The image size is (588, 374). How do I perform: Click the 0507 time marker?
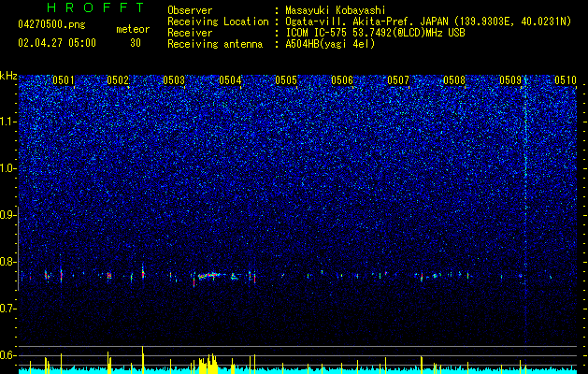(x=398, y=80)
